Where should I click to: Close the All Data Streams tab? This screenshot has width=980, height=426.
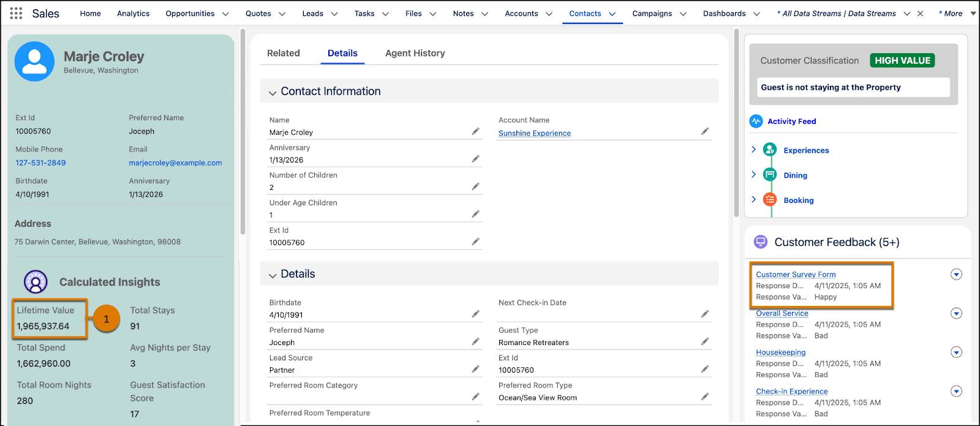point(920,13)
